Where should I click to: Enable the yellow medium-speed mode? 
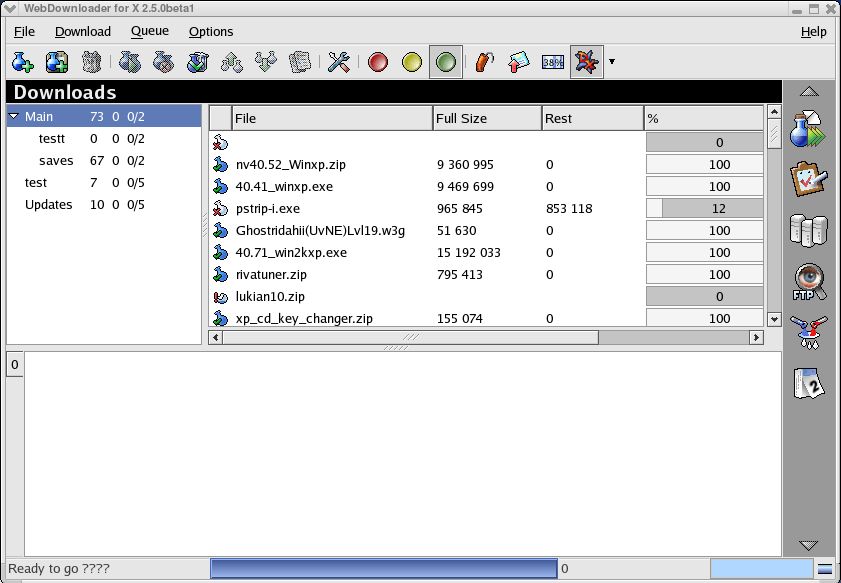pyautogui.click(x=412, y=62)
